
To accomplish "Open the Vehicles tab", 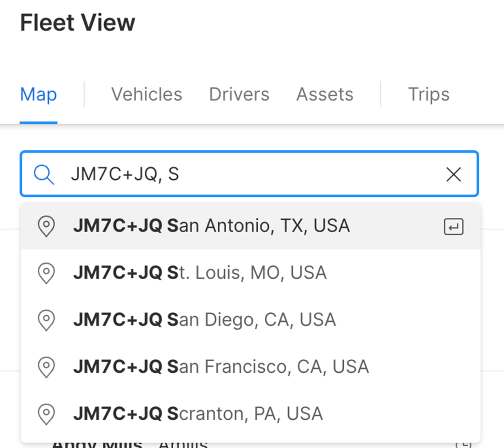I will [x=147, y=95].
